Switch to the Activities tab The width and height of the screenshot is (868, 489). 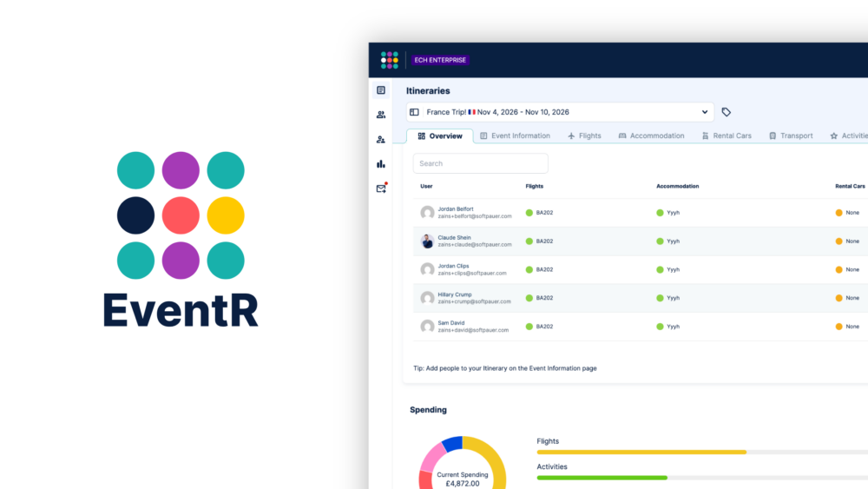[x=849, y=135]
